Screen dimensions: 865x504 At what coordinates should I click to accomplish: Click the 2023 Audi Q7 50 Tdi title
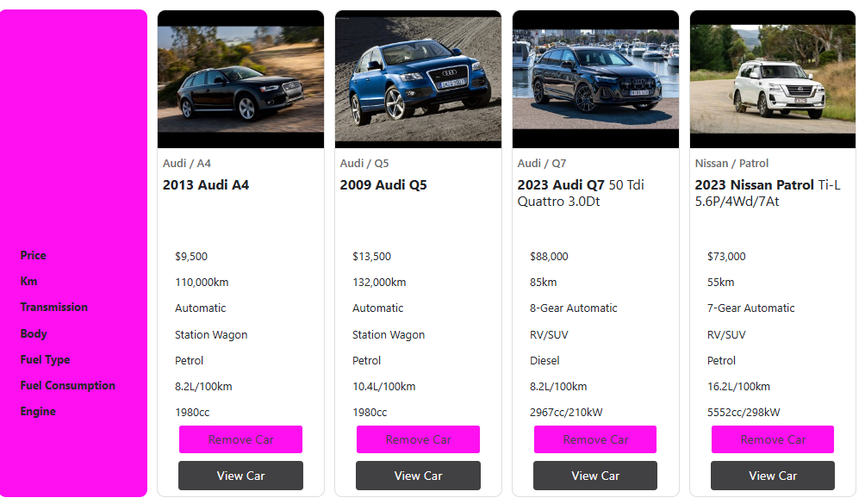coord(580,193)
